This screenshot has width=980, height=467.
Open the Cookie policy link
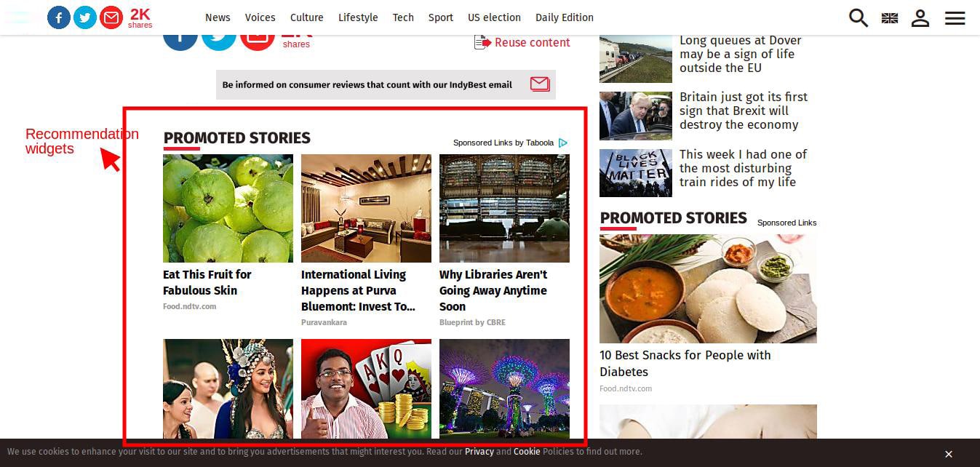point(527,452)
